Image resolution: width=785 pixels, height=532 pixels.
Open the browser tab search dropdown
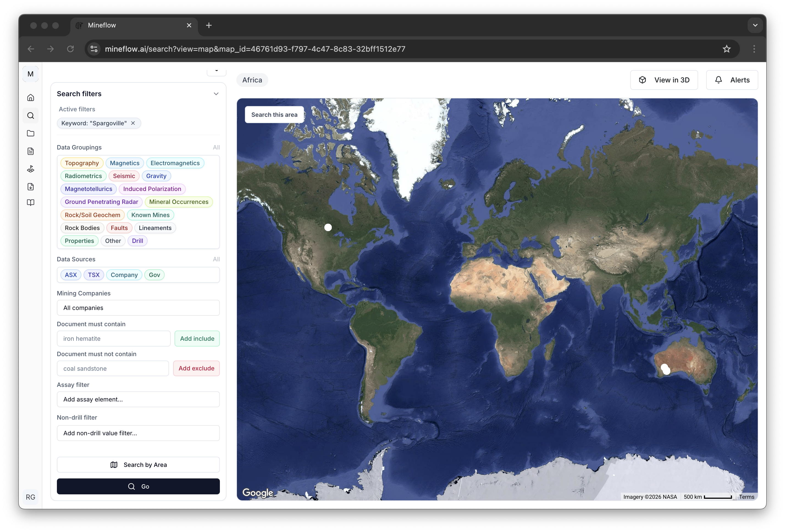(755, 25)
